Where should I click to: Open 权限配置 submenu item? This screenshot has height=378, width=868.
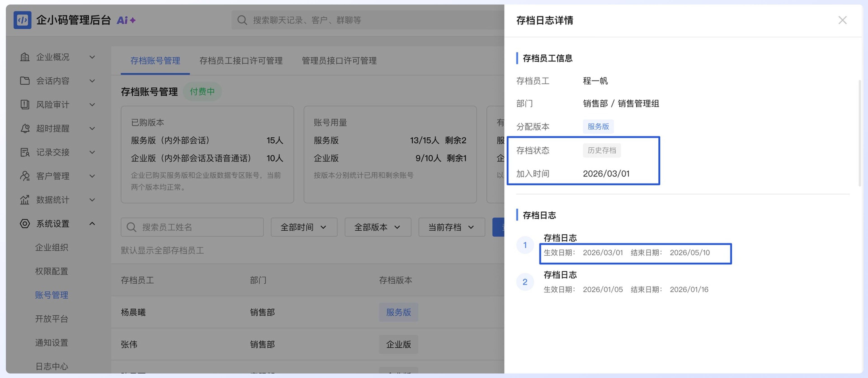[52, 271]
